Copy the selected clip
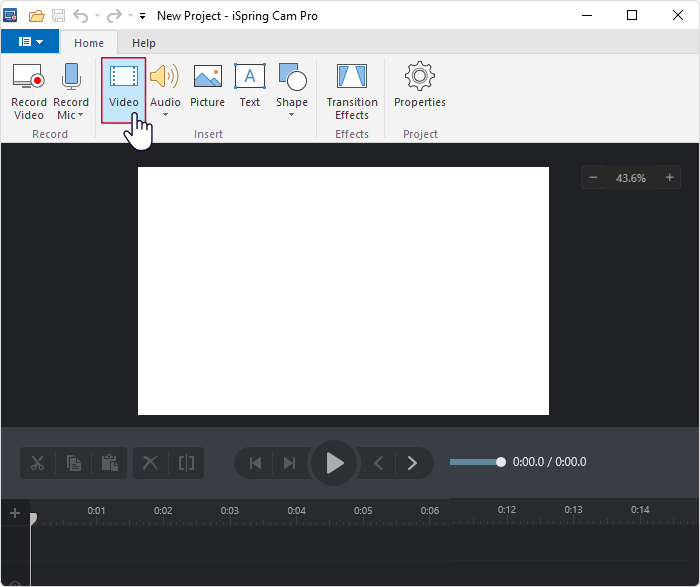700x587 pixels. tap(74, 463)
